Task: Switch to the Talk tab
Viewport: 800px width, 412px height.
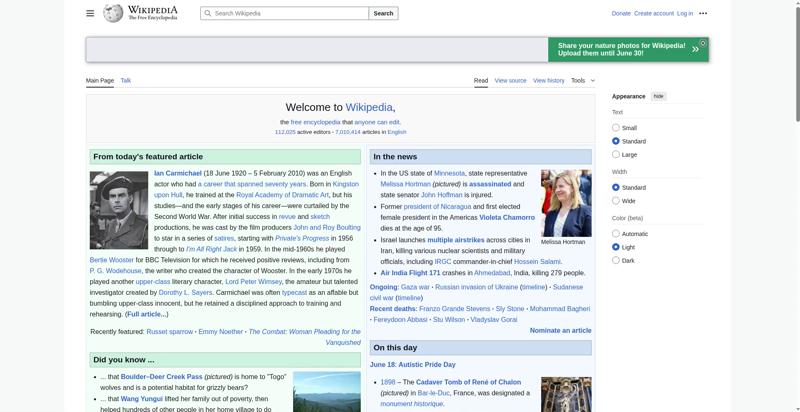Action: point(126,81)
